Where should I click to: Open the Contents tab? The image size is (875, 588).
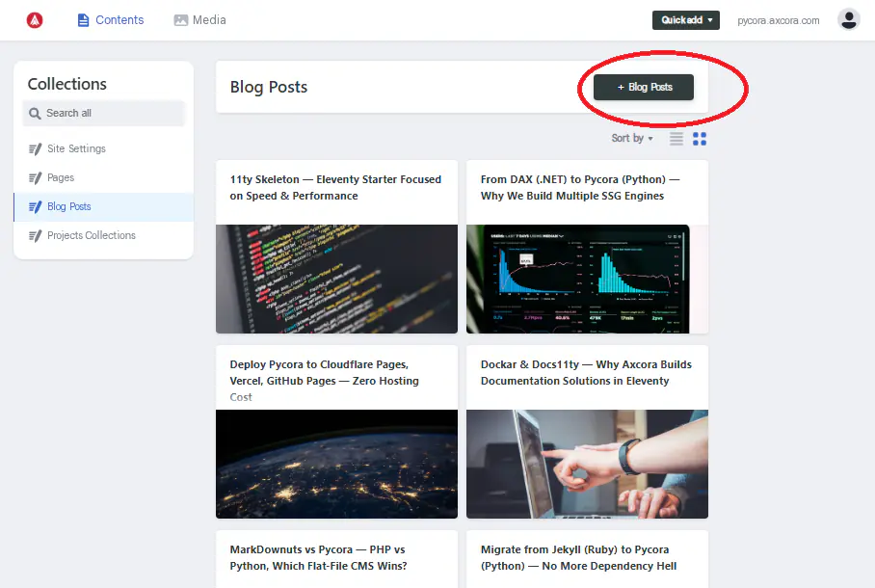click(x=111, y=20)
